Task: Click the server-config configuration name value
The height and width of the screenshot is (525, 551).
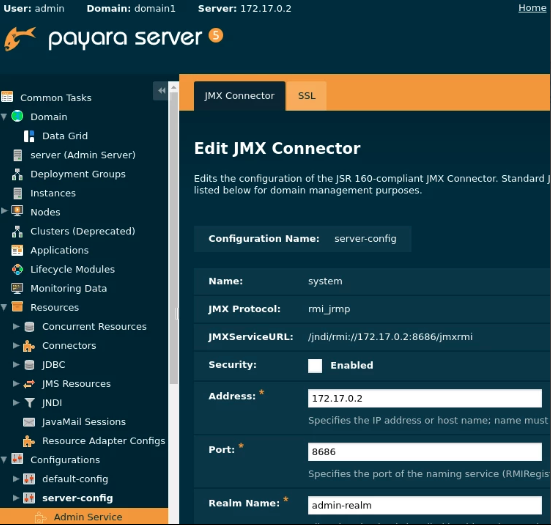Action: (365, 239)
